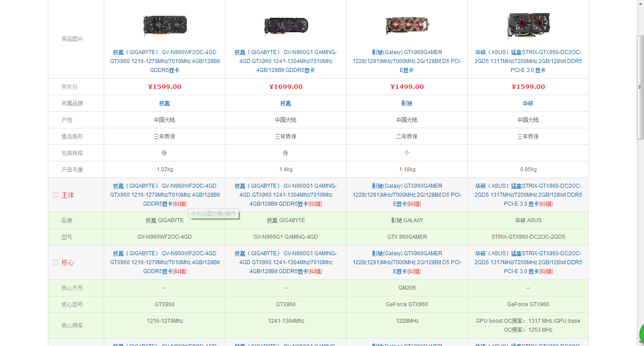Click the page's vertical scrollbar thumb
Image resolution: width=644 pixels, height=346 pixels.
[640, 88]
